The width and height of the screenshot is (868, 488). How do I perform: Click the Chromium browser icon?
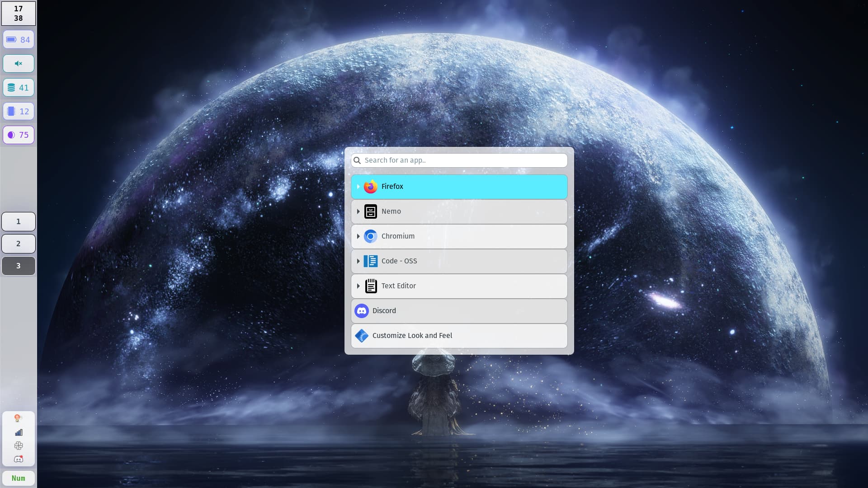point(370,236)
